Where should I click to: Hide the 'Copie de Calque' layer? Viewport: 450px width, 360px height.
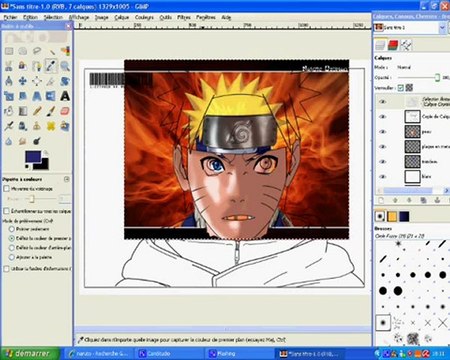click(x=383, y=117)
